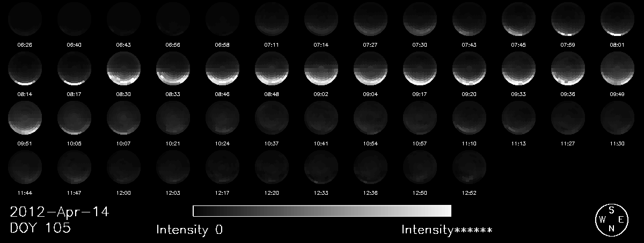Image resolution: width=644 pixels, height=243 pixels.
Task: Pick the disc image labeled 09:17
Action: (x=420, y=69)
